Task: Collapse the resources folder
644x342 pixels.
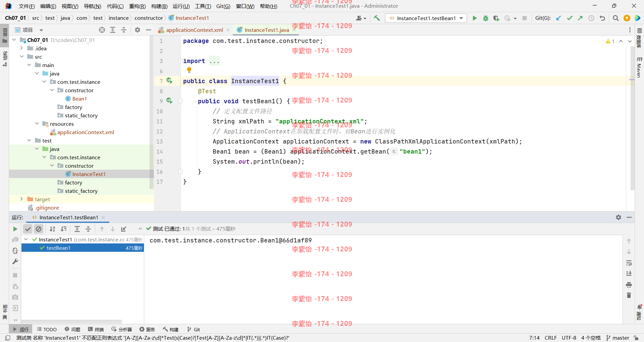Action: (37, 124)
